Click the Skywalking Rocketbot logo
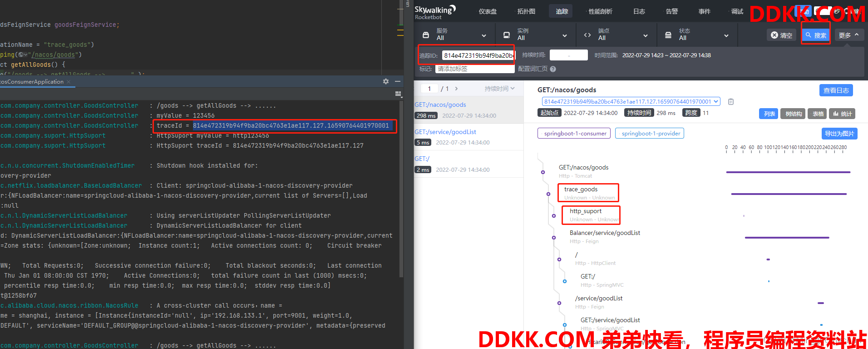This screenshot has height=349, width=868. tap(435, 12)
